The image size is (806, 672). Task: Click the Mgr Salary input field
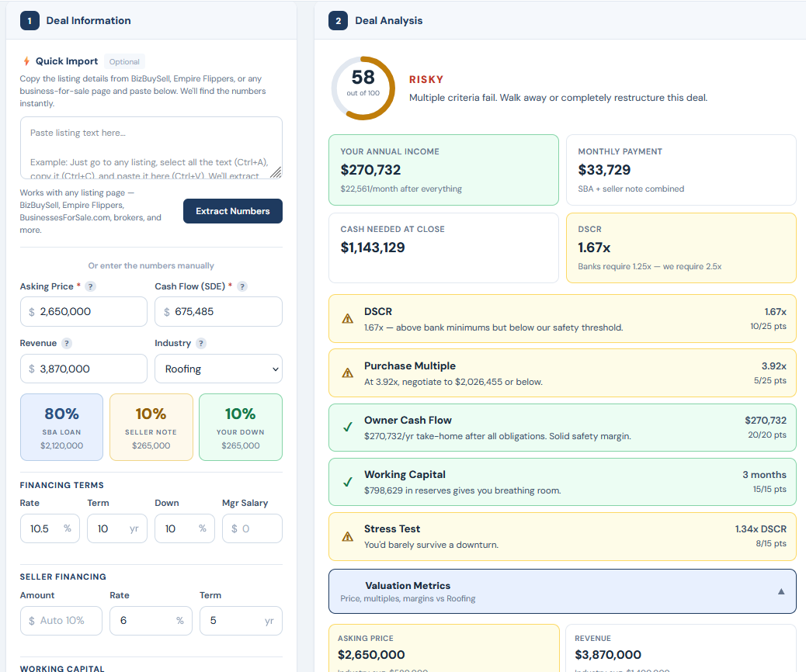click(252, 527)
